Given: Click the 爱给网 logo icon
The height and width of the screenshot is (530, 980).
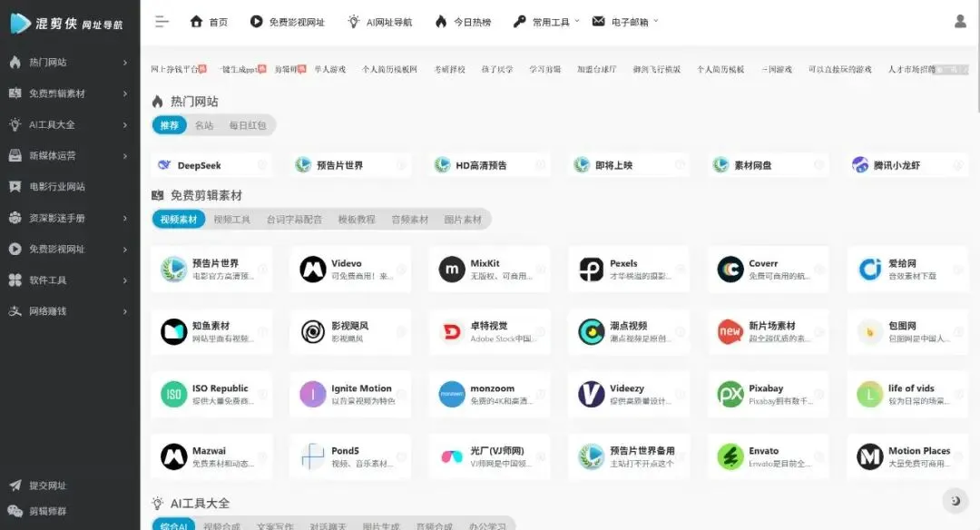Looking at the screenshot, I should (x=869, y=270).
